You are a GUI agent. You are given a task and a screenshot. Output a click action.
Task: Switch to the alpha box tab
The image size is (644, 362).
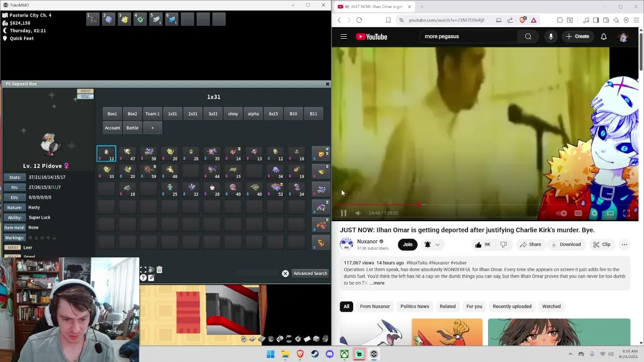pos(253,114)
